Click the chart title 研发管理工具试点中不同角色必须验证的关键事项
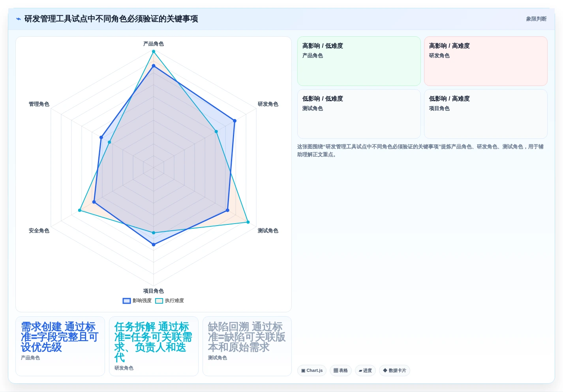 (111, 19)
